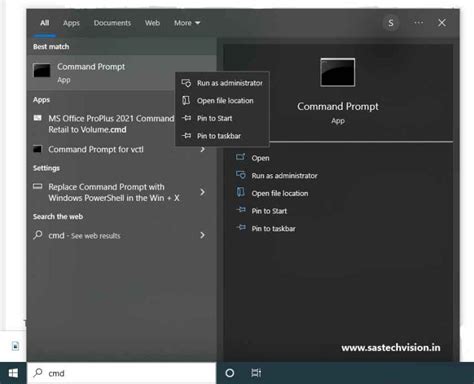Click pin icon beside preview pane Pin to Start
The image size is (474, 384).
click(x=241, y=210)
